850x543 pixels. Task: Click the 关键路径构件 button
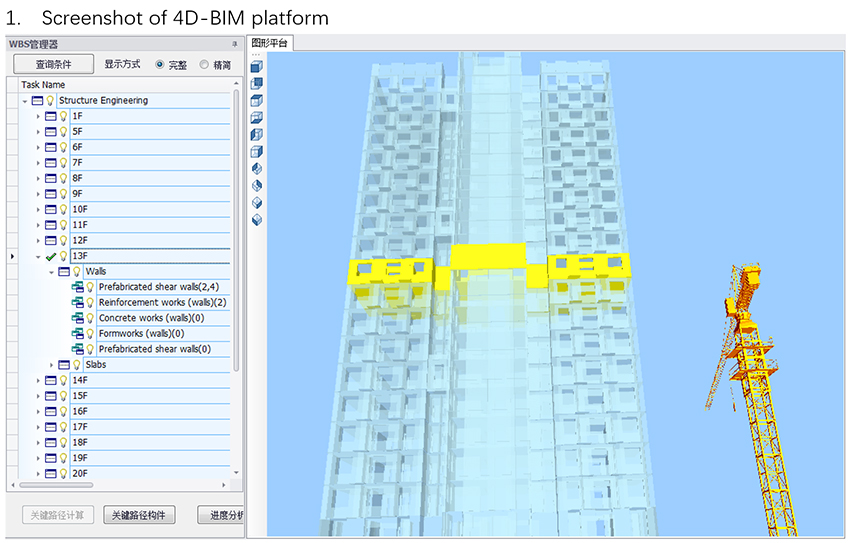[140, 515]
